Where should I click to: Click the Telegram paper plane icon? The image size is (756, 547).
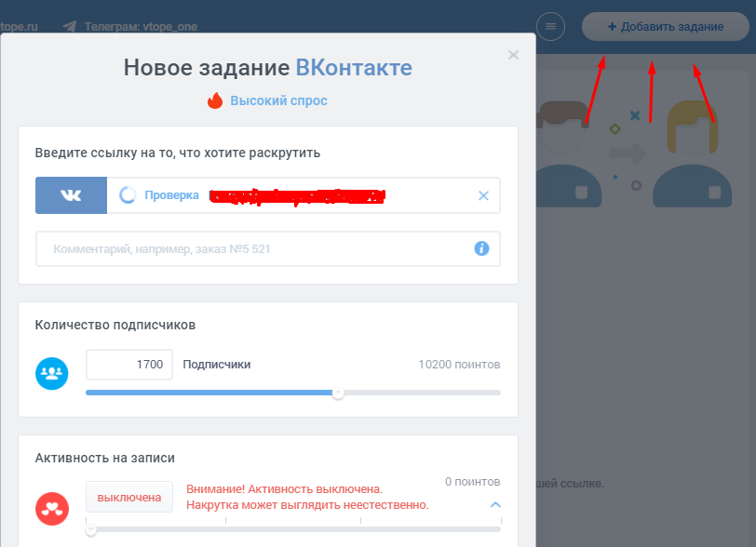(70, 26)
